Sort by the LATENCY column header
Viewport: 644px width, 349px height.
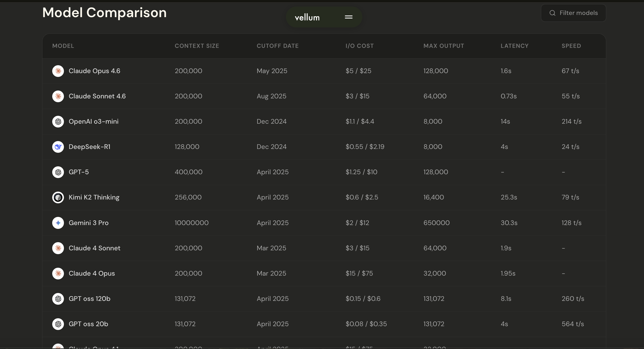point(515,46)
